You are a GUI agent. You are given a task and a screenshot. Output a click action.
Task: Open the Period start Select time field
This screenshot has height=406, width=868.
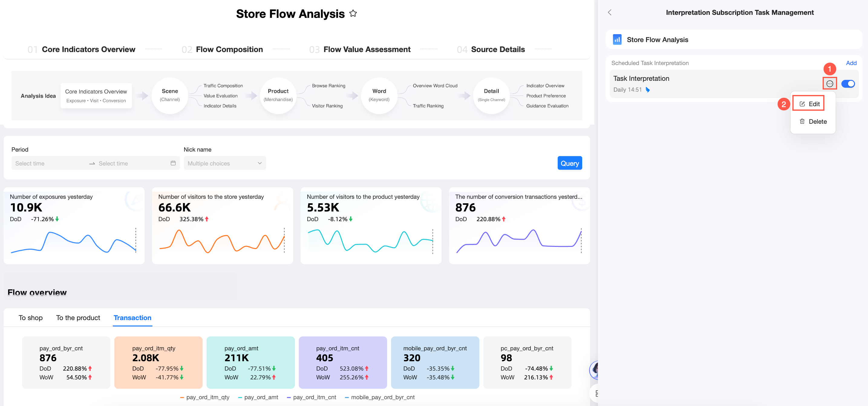point(49,163)
